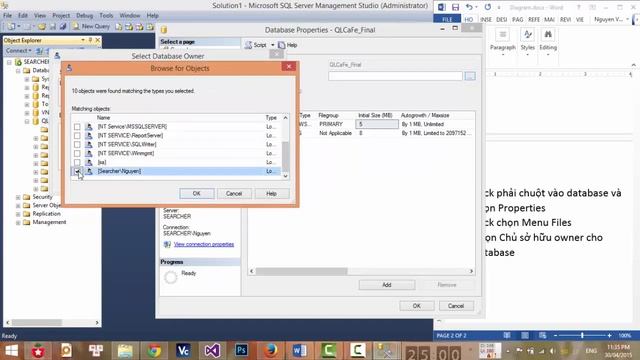640x360 pixels.
Task: Click the Windows Start button
Action: [11, 351]
